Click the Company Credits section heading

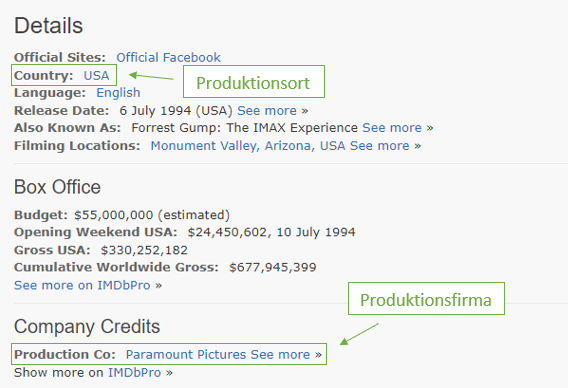[x=87, y=326]
